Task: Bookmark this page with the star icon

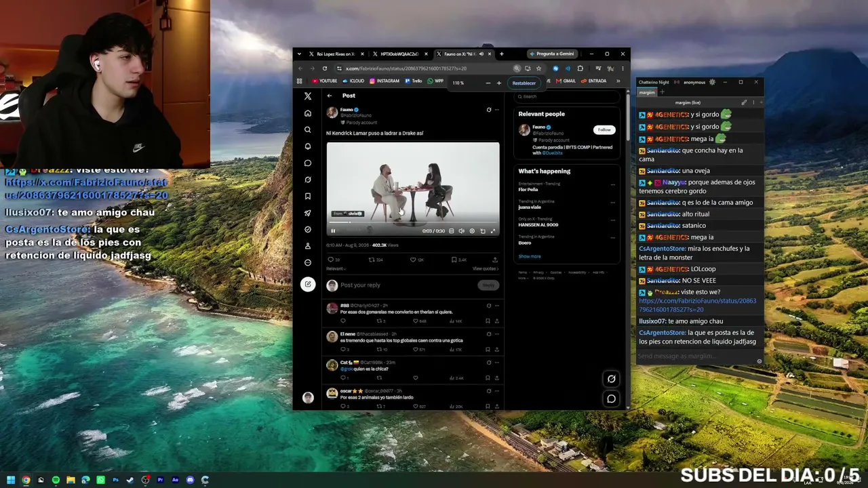Action: 538,68
